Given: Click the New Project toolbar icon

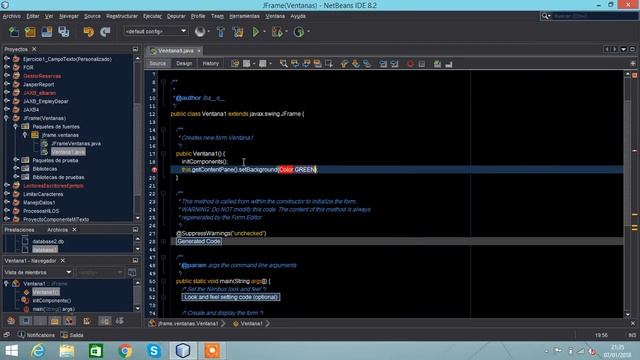Looking at the screenshot, I should click(30, 32).
